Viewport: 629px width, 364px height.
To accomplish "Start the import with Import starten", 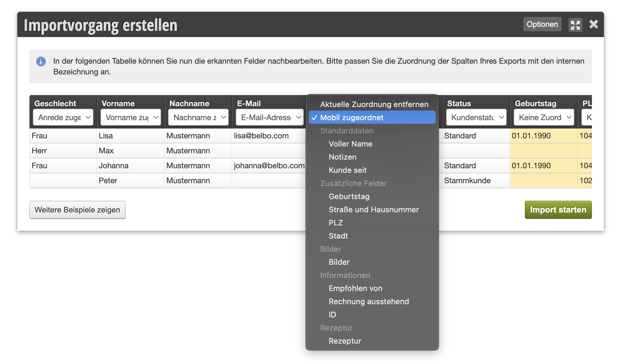I will pos(558,210).
